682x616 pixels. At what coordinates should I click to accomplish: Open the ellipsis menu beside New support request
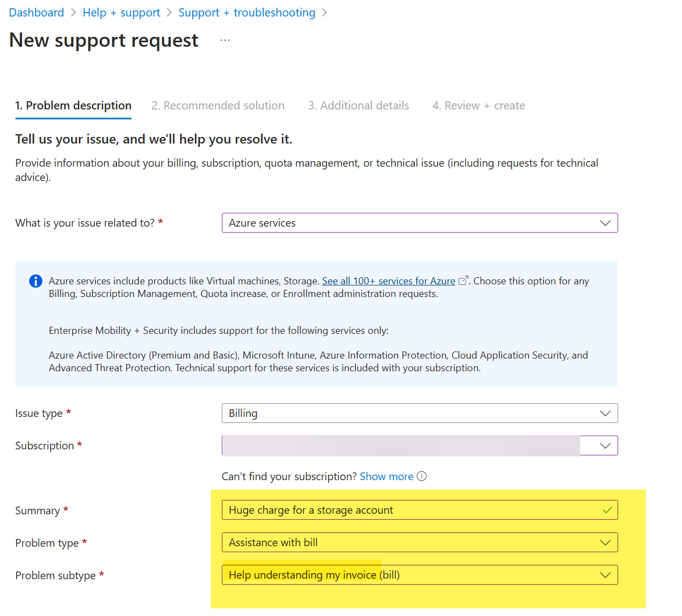point(225,40)
